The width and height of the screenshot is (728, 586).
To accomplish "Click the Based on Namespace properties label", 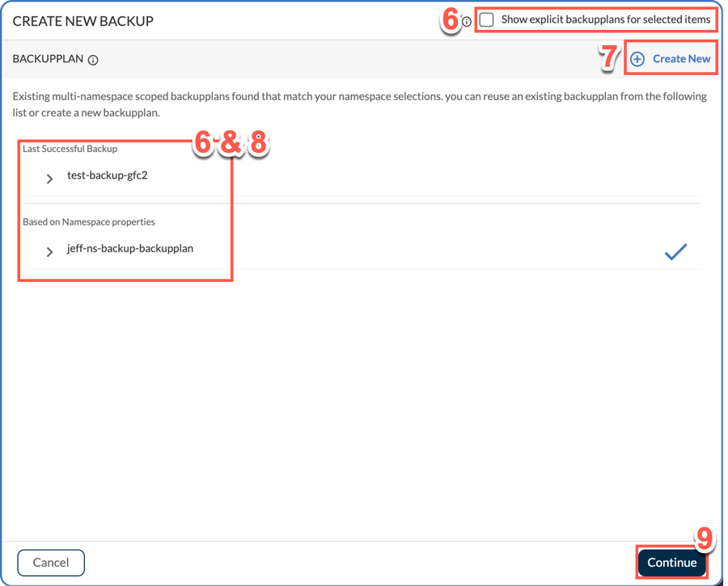I will 89,221.
